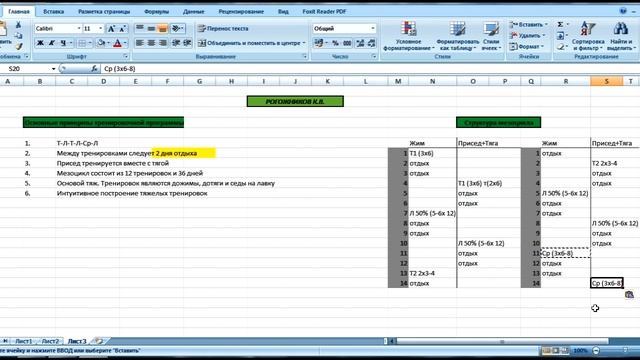Click zoom out minus on zoom slider
The height and width of the screenshot is (360, 640).
coord(596,350)
